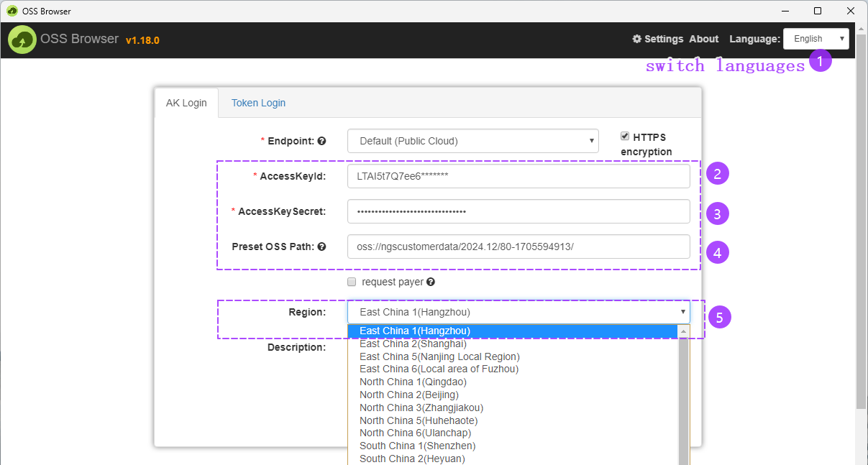Expand the Endpoint dropdown

472,141
